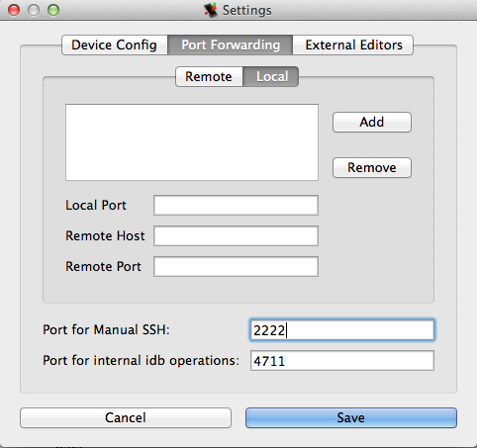
Task: Save the settings
Action: pos(351,418)
